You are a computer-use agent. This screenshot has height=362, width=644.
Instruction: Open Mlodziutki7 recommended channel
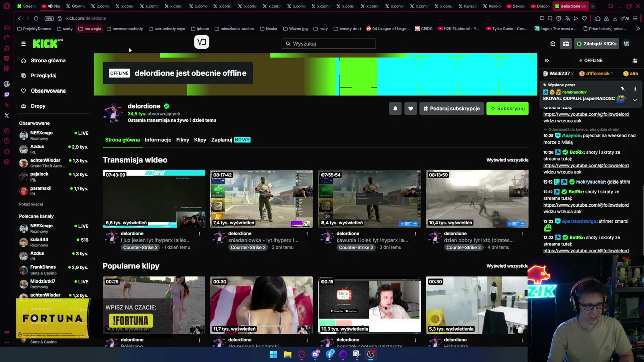[53, 284]
